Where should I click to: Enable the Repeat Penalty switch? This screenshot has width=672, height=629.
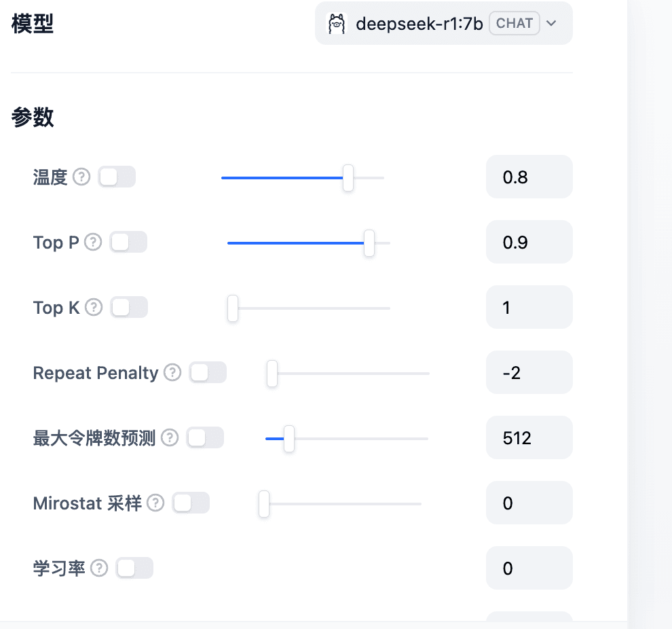(208, 372)
